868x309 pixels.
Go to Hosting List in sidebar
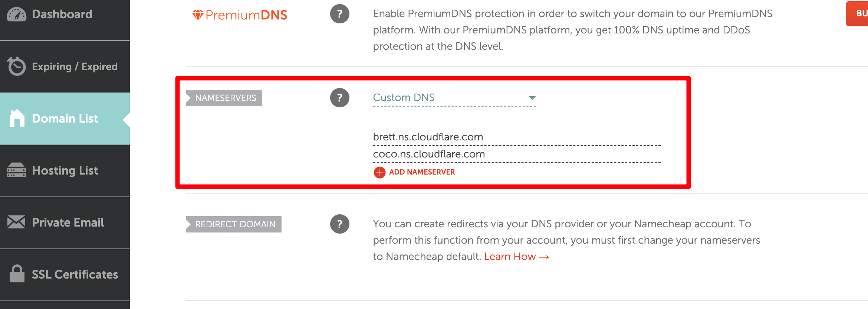click(65, 170)
